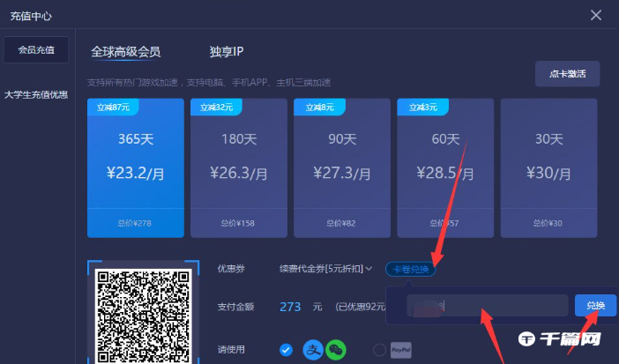Click the 总价¥82 total text
This screenshot has height=364, width=619.
tap(341, 223)
